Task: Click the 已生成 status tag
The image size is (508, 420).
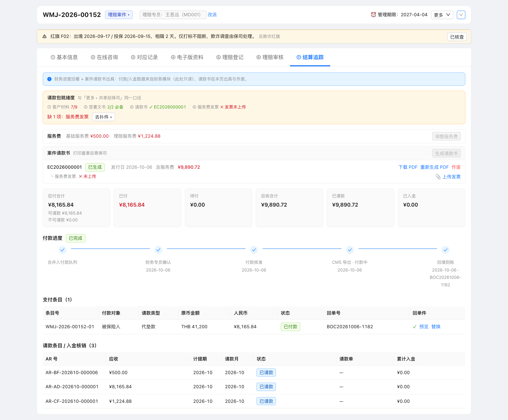Action: tap(95, 167)
